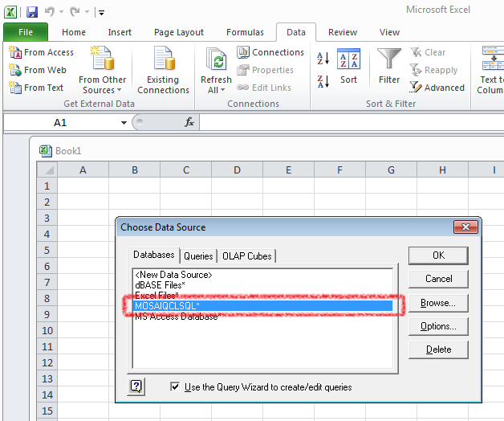Uncheck Use the Query Wizard checkbox
Image resolution: width=504 pixels, height=421 pixels.
[x=175, y=386]
